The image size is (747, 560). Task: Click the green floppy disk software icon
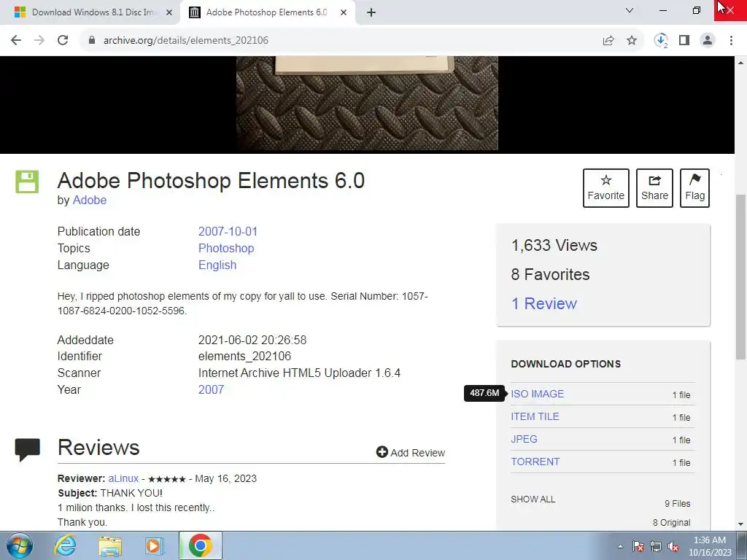[x=27, y=182]
